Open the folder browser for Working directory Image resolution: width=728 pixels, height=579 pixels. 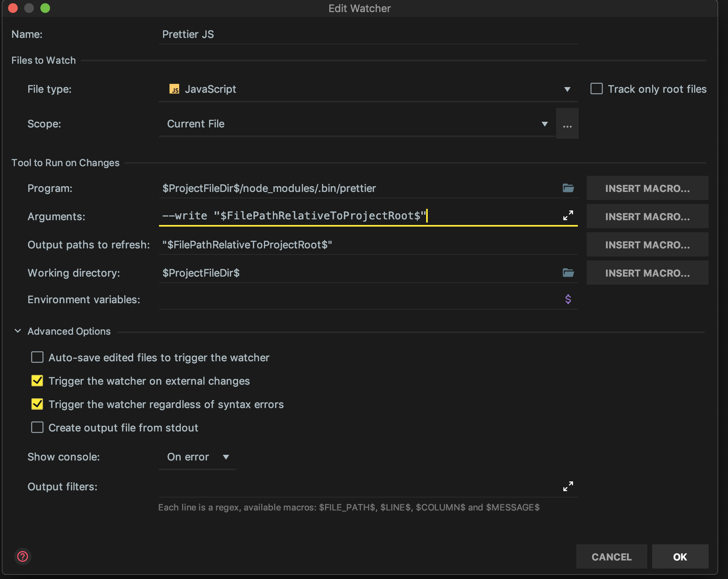pyautogui.click(x=569, y=273)
